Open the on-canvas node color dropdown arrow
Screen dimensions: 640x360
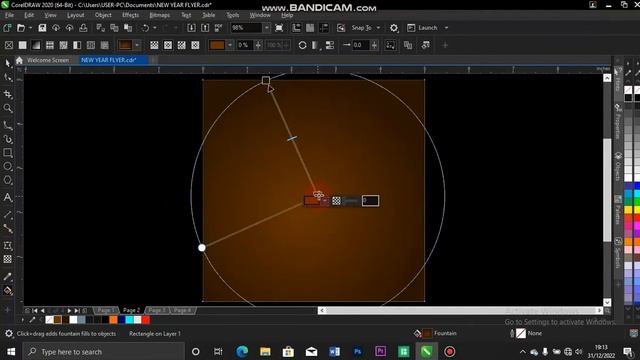325,201
